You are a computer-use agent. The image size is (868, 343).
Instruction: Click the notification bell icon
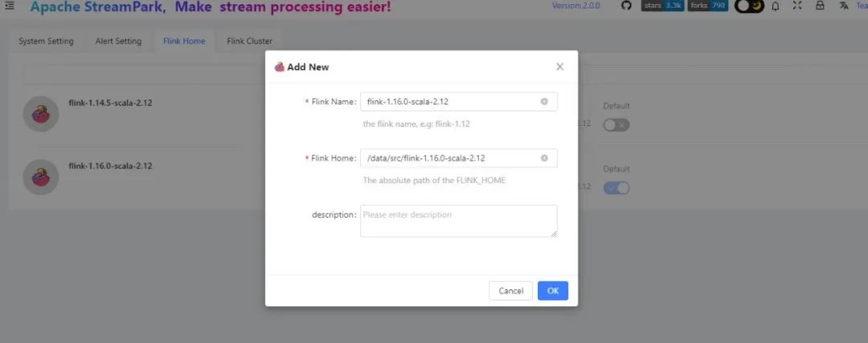776,6
